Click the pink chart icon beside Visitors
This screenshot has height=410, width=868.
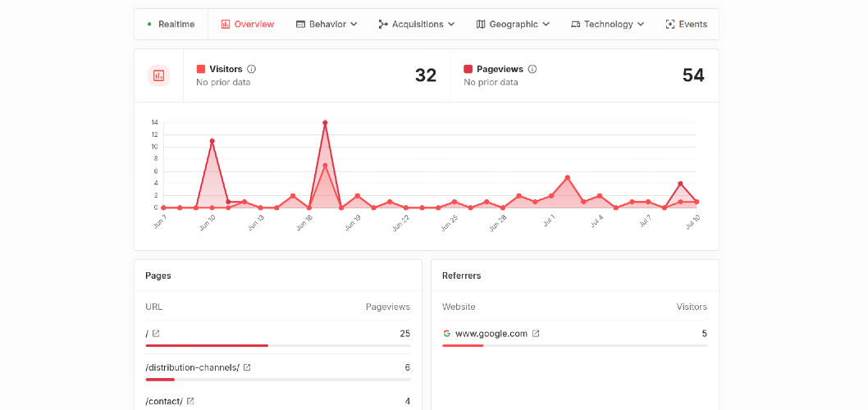pos(159,75)
